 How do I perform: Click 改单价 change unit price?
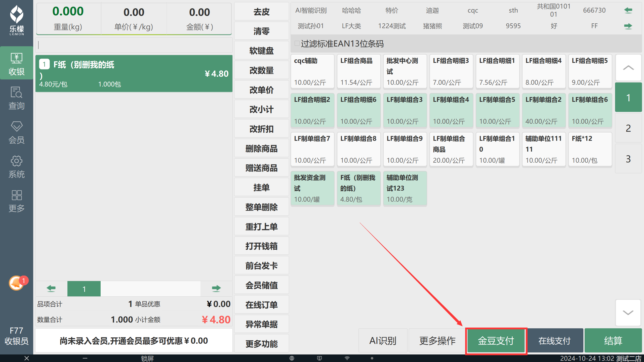coord(262,90)
